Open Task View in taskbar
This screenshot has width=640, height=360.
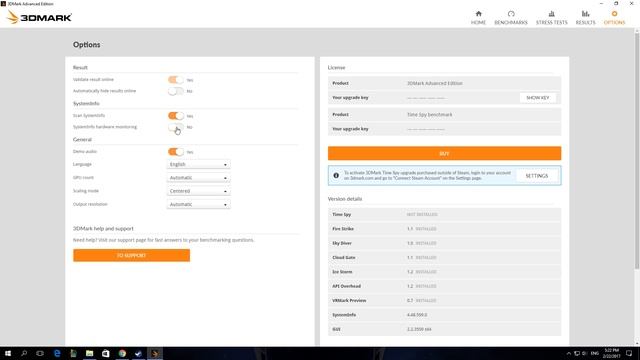pos(40,353)
